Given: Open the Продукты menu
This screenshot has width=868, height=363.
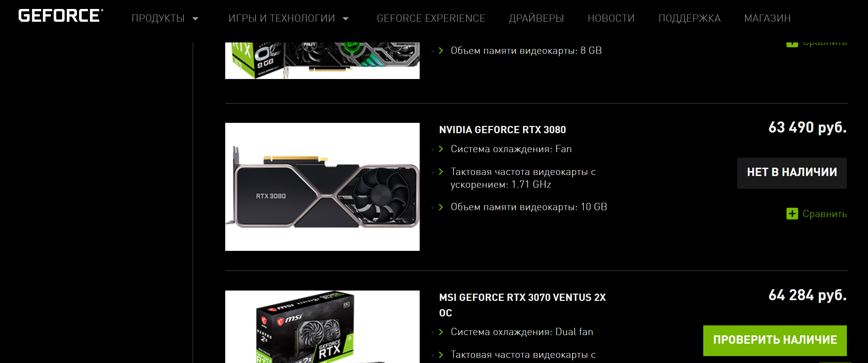Looking at the screenshot, I should pos(158,18).
